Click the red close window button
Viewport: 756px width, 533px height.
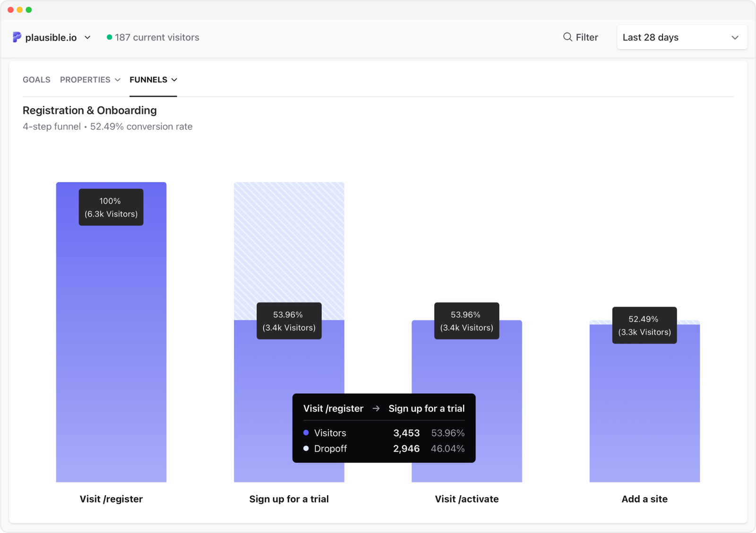tap(10, 10)
